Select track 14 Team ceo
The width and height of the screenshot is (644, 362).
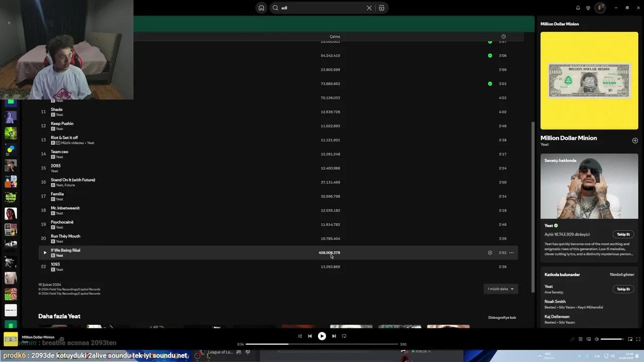278,154
